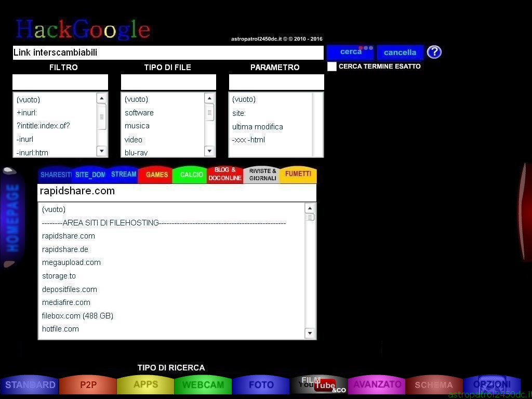Select the P2P search type
The image size is (532, 399).
click(88, 385)
